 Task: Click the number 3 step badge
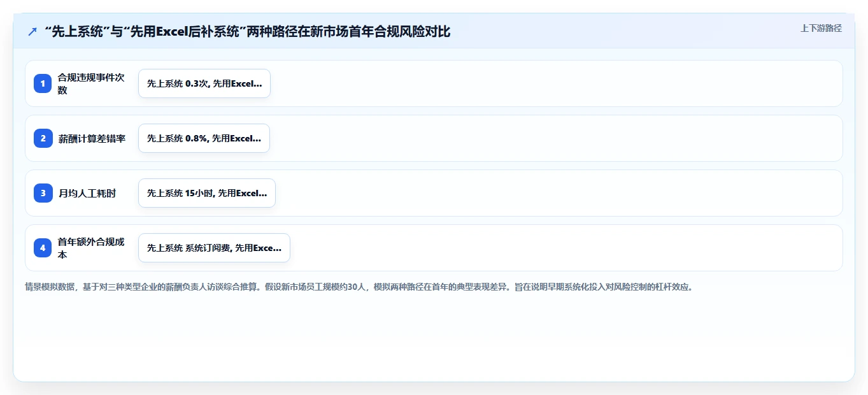point(43,193)
